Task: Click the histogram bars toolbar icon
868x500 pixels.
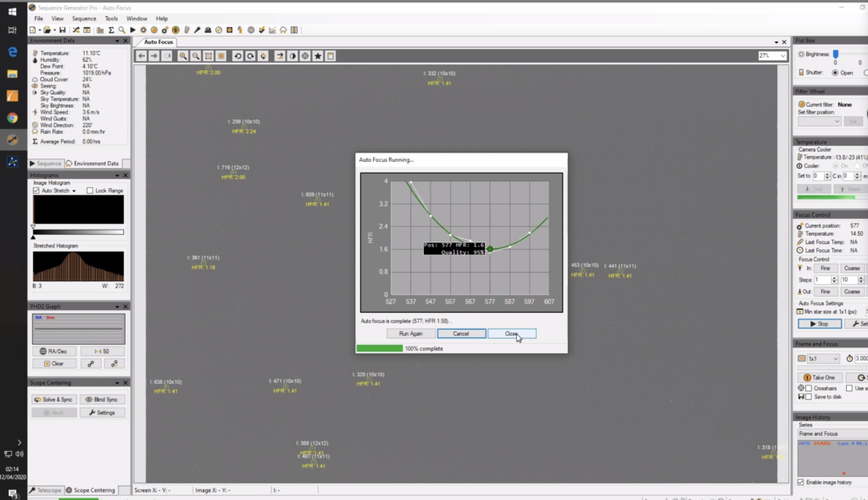Action: click(100, 30)
